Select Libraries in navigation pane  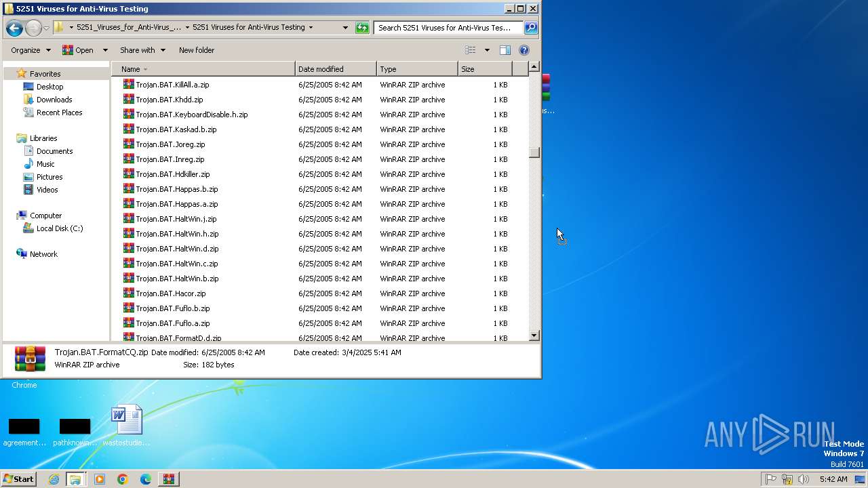[43, 138]
